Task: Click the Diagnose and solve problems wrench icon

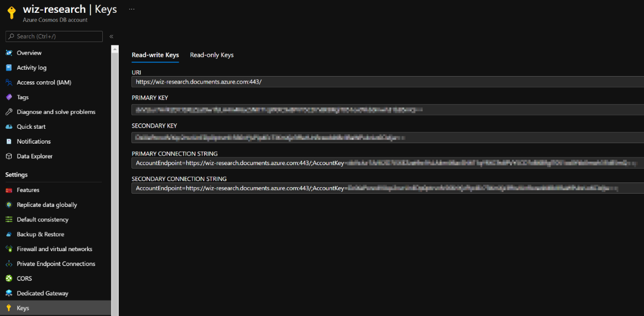Action: click(x=9, y=112)
